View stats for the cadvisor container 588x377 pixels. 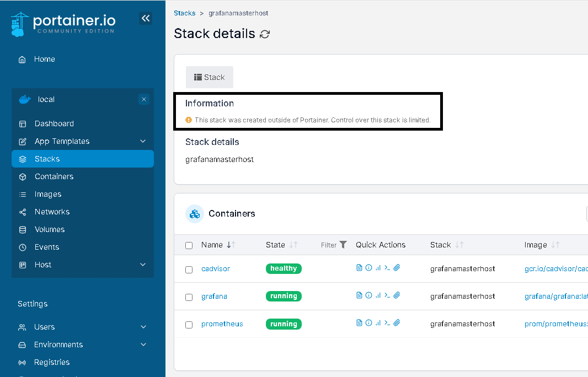(x=378, y=267)
